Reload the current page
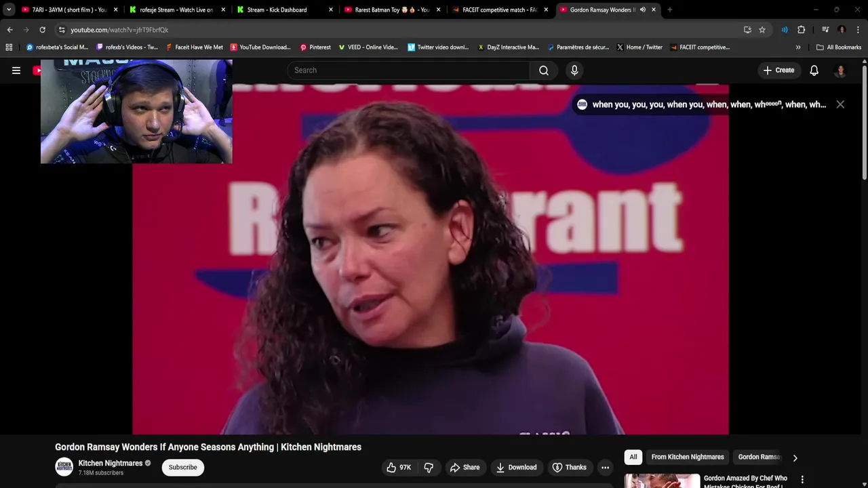Screen dimensions: 868x488 [x=42, y=30]
